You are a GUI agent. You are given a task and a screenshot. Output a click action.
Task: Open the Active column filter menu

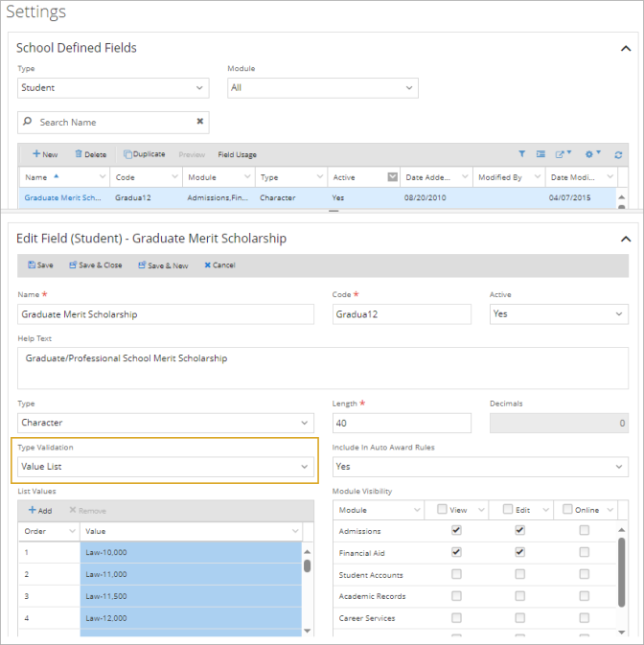[393, 177]
